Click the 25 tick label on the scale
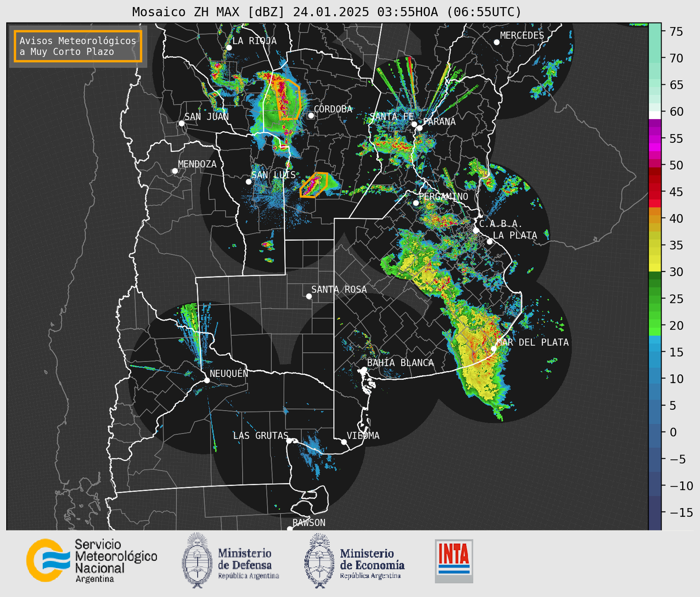The height and width of the screenshot is (597, 700). click(676, 299)
